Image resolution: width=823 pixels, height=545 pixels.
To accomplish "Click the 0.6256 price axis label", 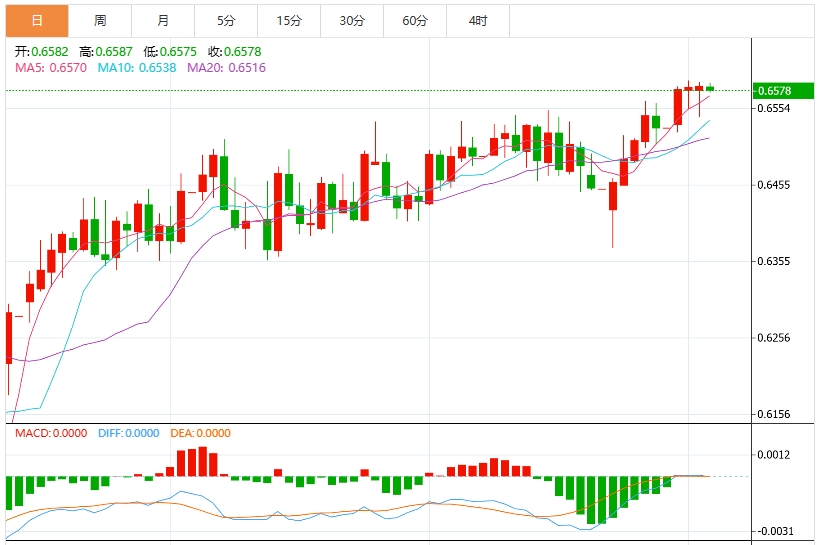I will (x=774, y=338).
